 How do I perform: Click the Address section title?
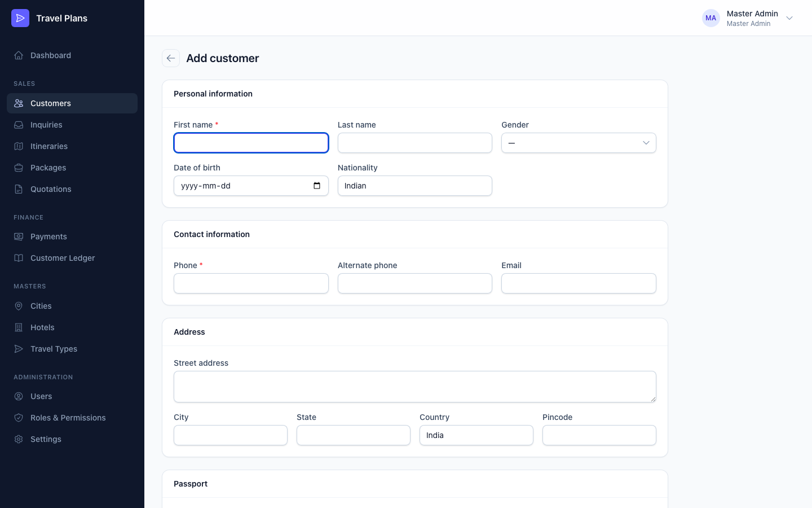pyautogui.click(x=189, y=332)
